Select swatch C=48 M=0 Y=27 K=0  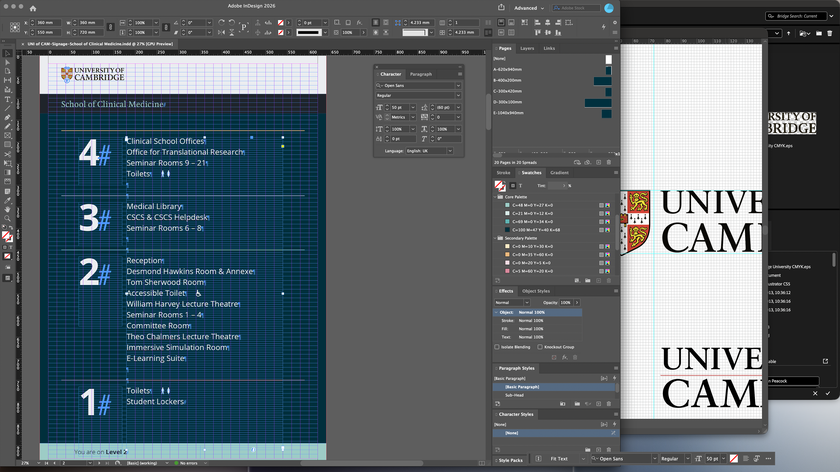click(x=552, y=205)
